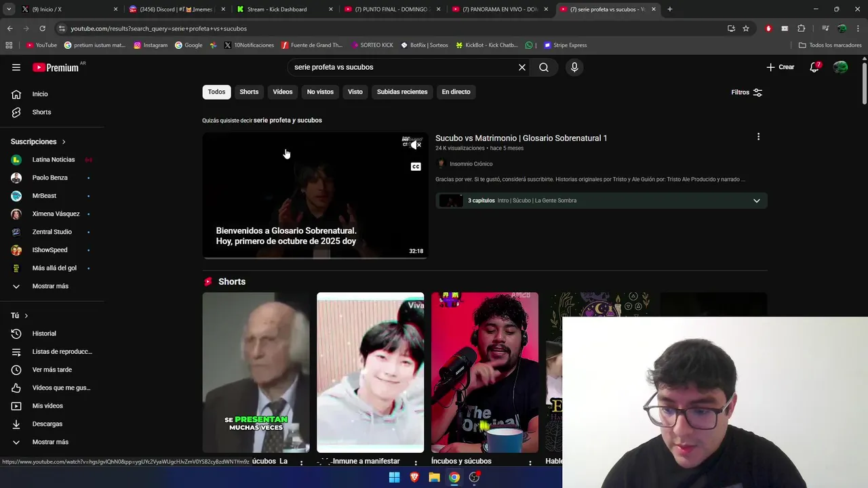Select the Subidas recientes filter chip
Screen dimensions: 868x488
402,91
